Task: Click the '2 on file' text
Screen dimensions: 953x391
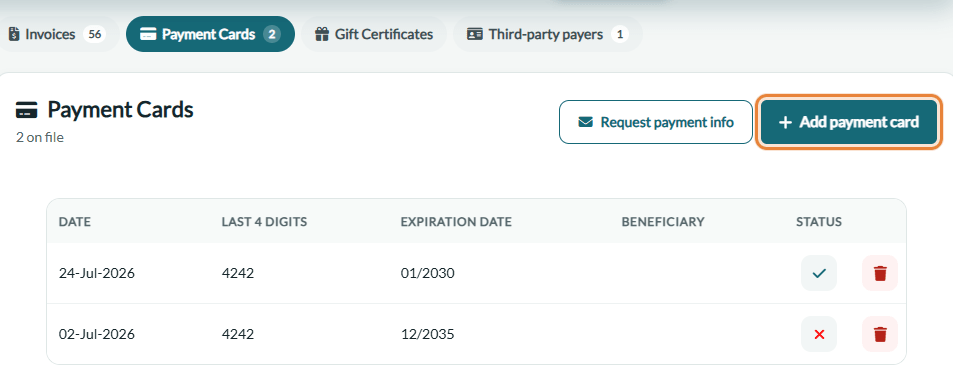Action: point(40,137)
